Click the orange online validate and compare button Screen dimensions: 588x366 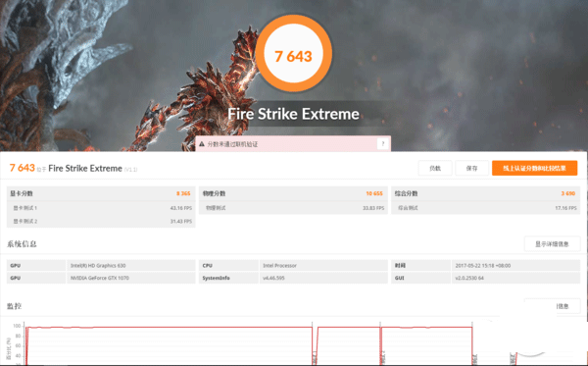(534, 168)
